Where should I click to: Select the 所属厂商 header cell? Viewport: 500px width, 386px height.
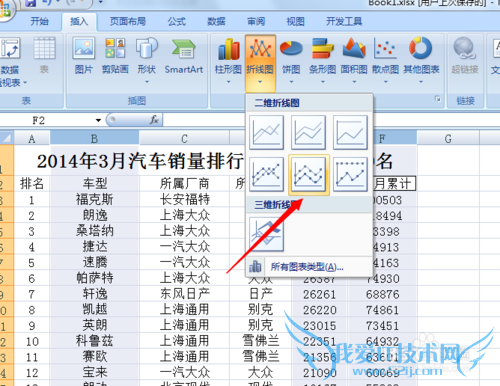(x=184, y=184)
